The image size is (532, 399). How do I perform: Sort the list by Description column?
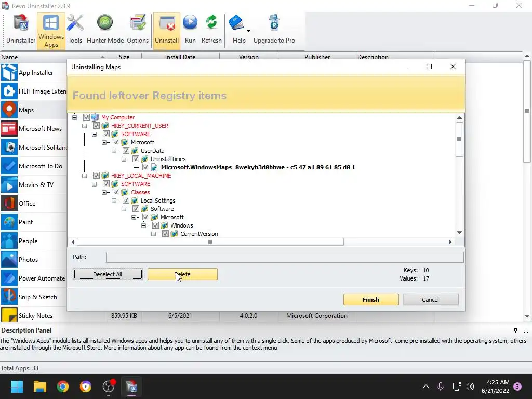(395, 57)
